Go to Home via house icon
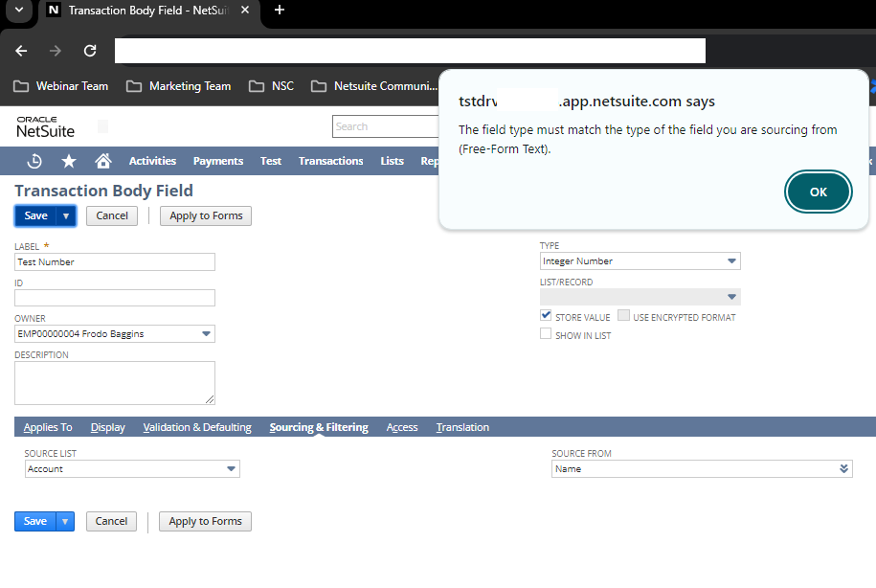876x588 pixels. [x=102, y=161]
